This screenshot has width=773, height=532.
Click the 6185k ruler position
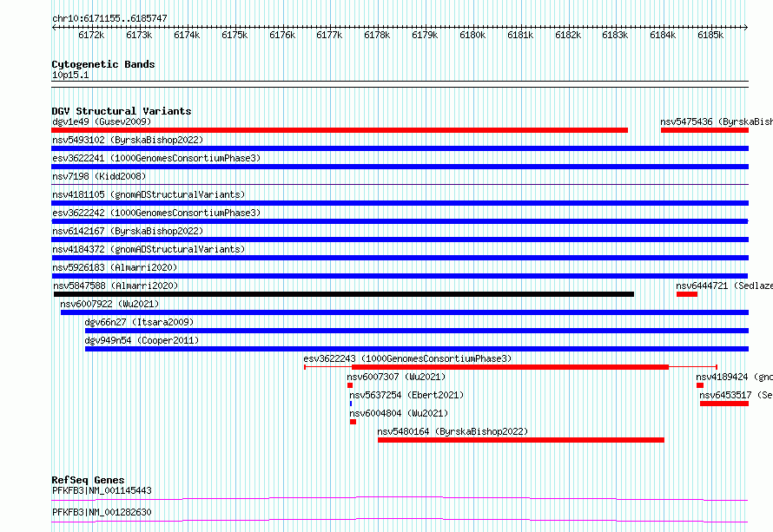[x=710, y=35]
